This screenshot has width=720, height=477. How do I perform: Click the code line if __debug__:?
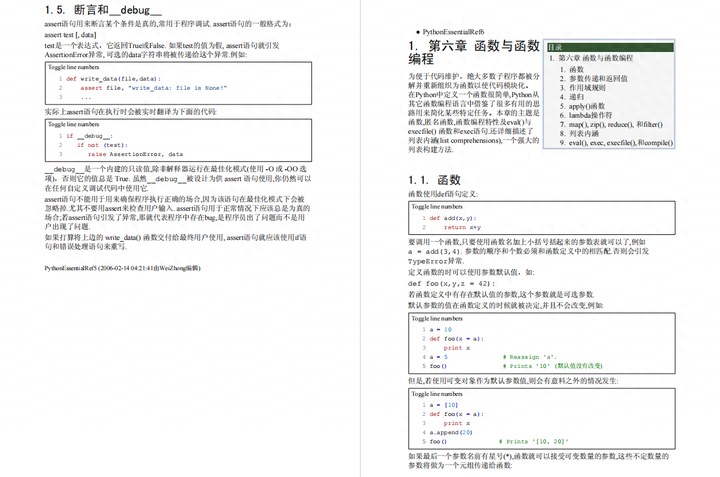[x=89, y=136]
